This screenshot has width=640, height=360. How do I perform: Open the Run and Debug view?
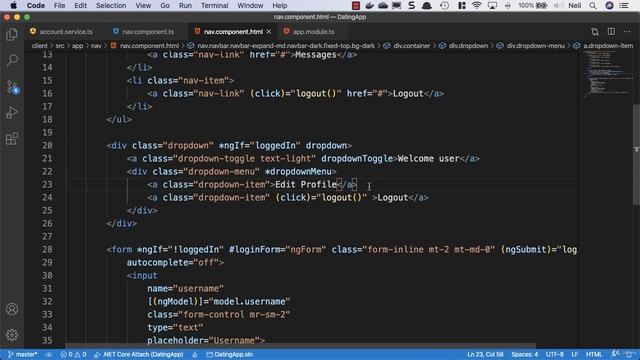[12, 112]
